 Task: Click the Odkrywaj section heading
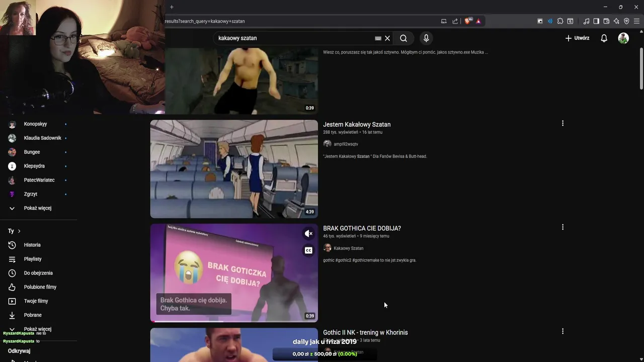(19, 351)
